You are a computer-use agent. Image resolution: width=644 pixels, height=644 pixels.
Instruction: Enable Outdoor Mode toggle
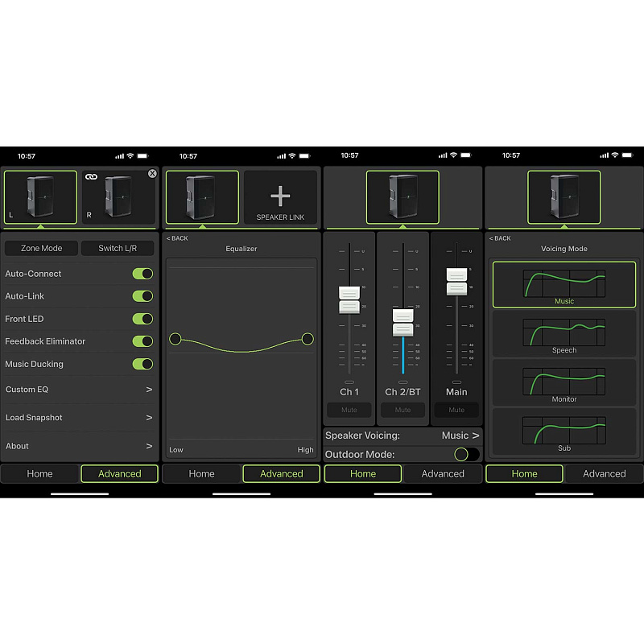[x=466, y=454]
